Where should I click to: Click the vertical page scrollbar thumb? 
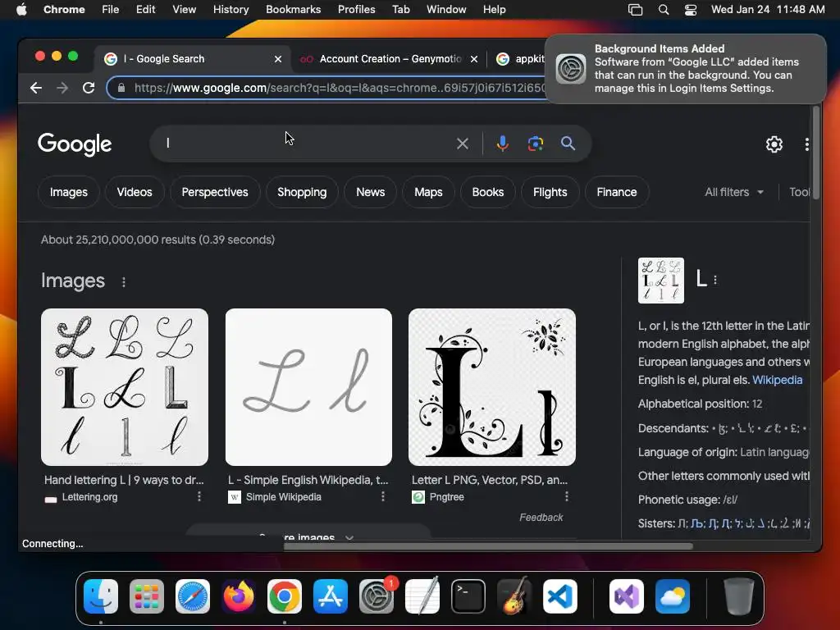[816, 153]
